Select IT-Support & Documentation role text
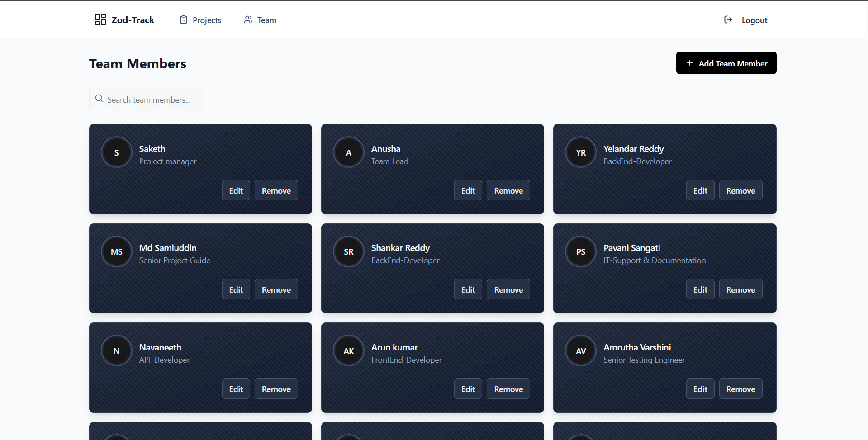This screenshot has width=868, height=440. pos(655,260)
